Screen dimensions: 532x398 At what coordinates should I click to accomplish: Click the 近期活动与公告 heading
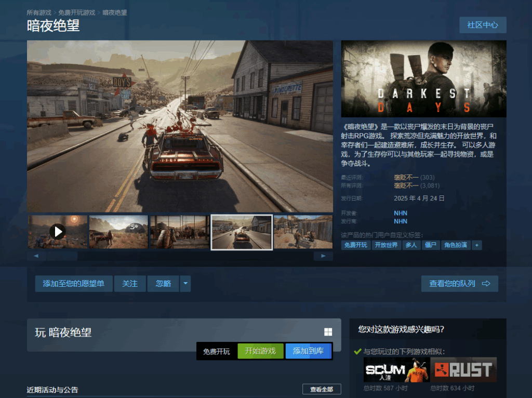point(52,390)
